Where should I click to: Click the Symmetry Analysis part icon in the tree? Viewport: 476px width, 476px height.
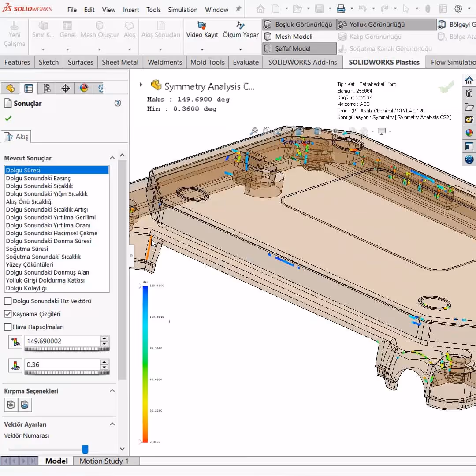156,86
